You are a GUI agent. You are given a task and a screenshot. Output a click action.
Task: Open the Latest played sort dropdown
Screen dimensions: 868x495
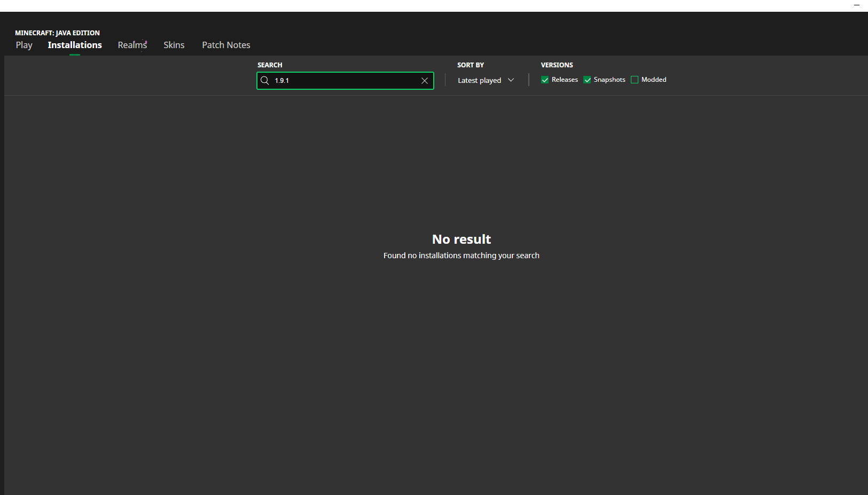point(486,80)
